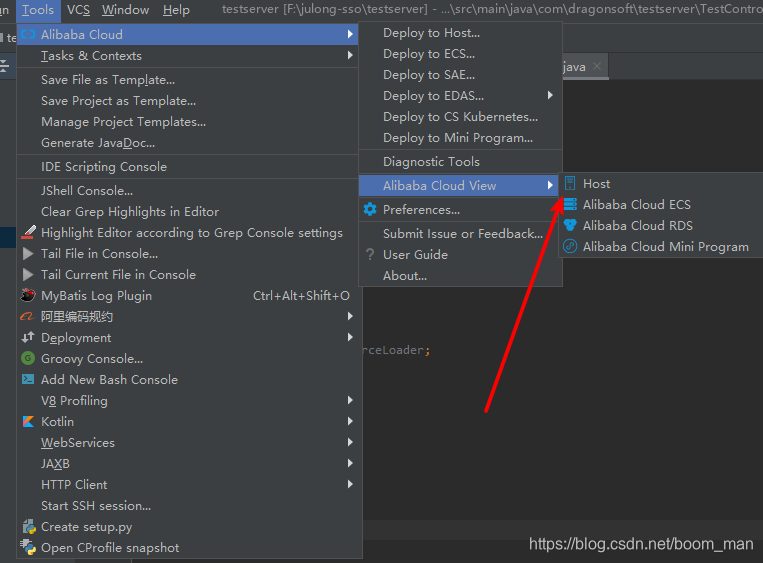Click the Python icon beside Create setup.py
Screen dimensions: 763x563
pos(29,527)
